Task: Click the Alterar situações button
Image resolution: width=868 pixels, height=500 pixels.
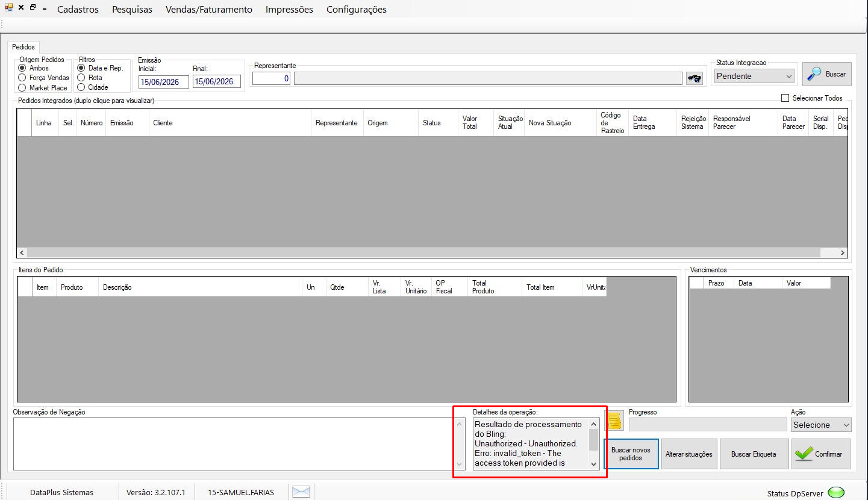Action: click(x=688, y=454)
